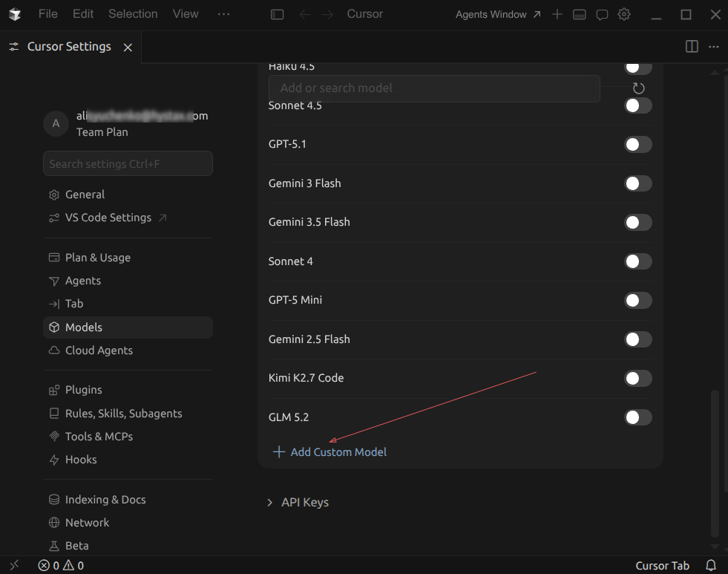Enable the Kimi K2.7 Code model
Viewport: 728px width, 574px height.
(x=638, y=379)
